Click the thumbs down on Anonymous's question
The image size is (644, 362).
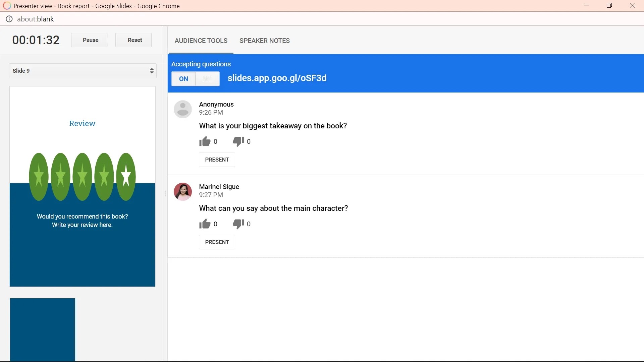coord(237,141)
